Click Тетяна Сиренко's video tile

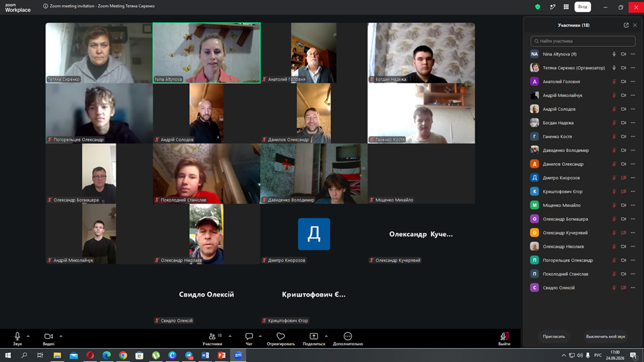99,53
